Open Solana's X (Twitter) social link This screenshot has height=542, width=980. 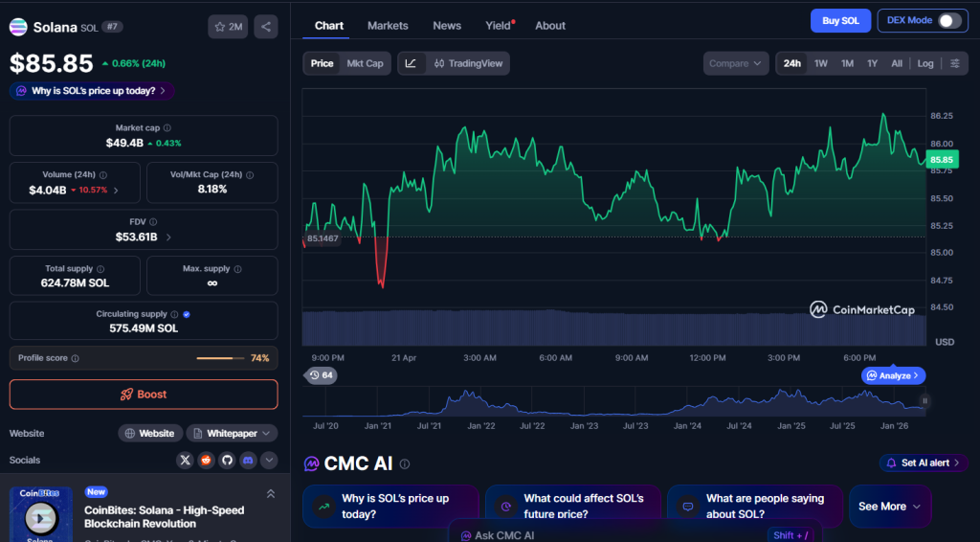coord(186,461)
